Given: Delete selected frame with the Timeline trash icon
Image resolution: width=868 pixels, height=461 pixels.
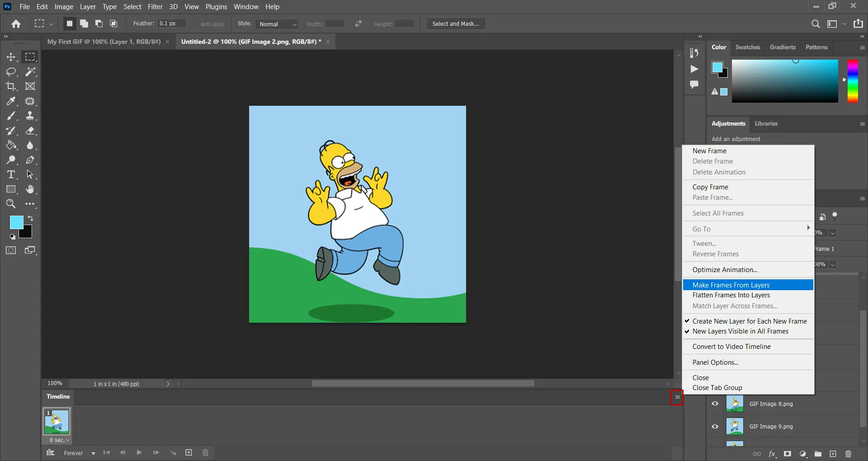Looking at the screenshot, I should pos(205,452).
